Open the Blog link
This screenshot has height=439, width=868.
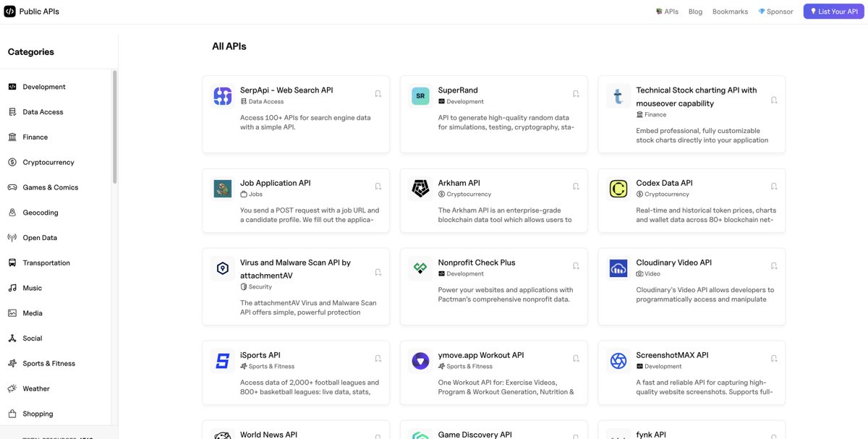pos(695,12)
